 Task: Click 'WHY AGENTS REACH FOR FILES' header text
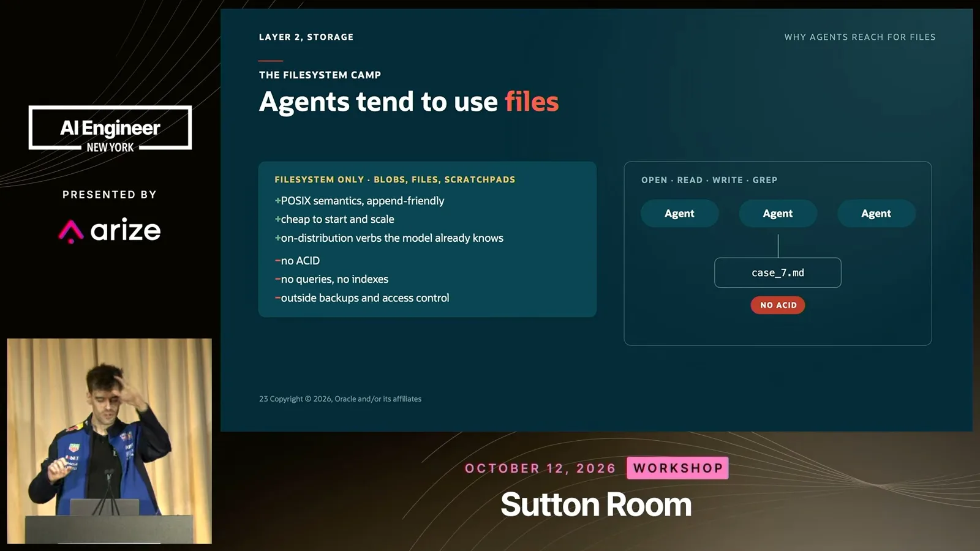860,37
